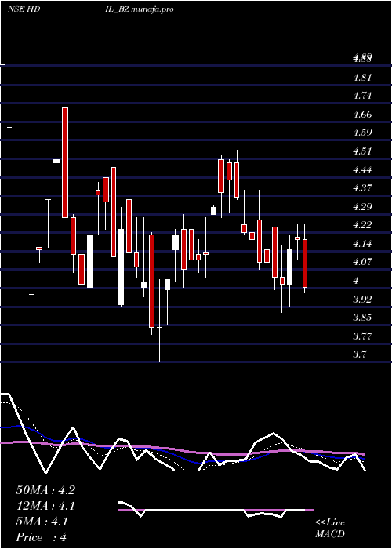392x549 pixels.
Task: Select the 3.7 price axis label
Action: (360, 354)
